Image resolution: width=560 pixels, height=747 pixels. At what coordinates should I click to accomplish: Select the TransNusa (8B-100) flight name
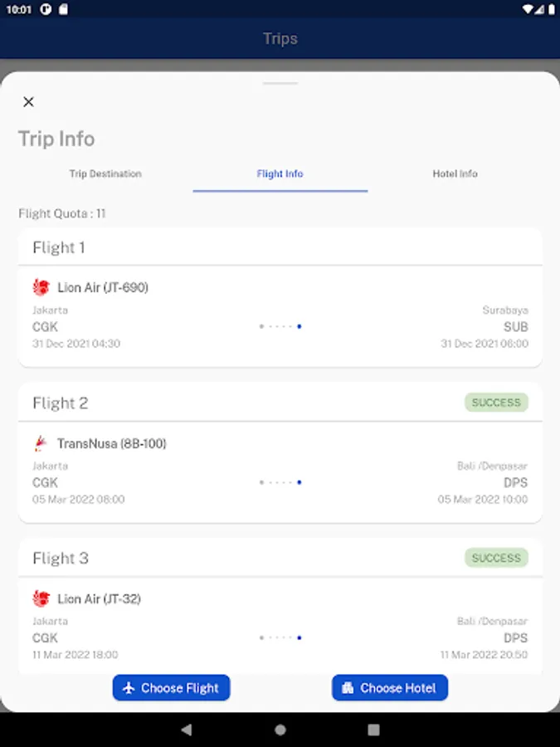click(x=111, y=444)
